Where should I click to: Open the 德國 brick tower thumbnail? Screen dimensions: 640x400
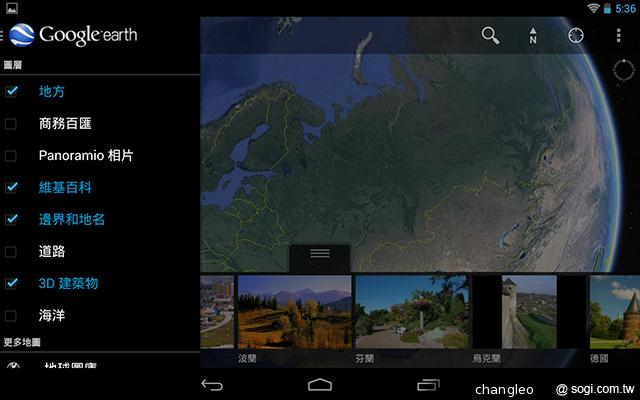[615, 312]
